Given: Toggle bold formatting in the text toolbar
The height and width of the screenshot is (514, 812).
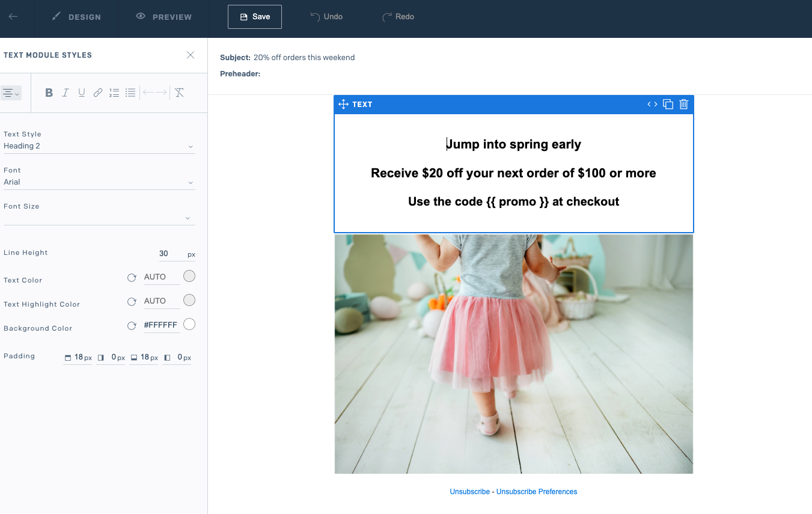Looking at the screenshot, I should [49, 93].
